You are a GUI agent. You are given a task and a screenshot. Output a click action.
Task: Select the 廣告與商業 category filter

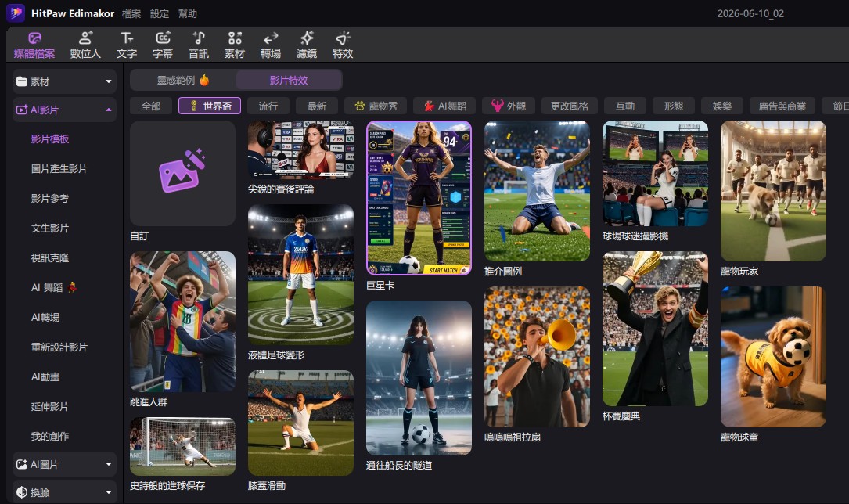coord(782,106)
